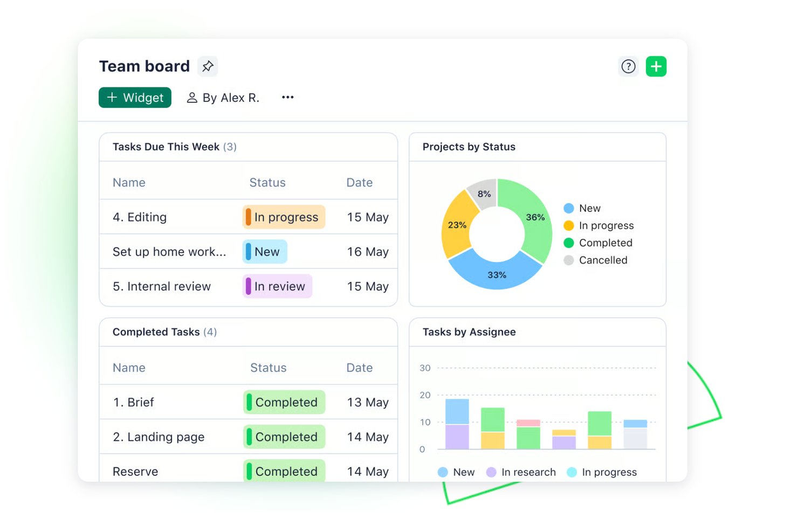Click the Completed badge for Landing page

click(x=284, y=437)
